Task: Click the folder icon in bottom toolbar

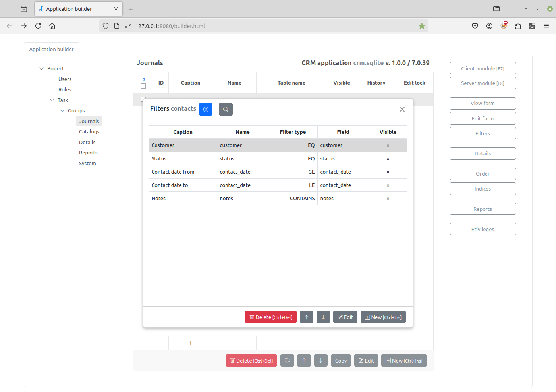Action: pyautogui.click(x=287, y=361)
